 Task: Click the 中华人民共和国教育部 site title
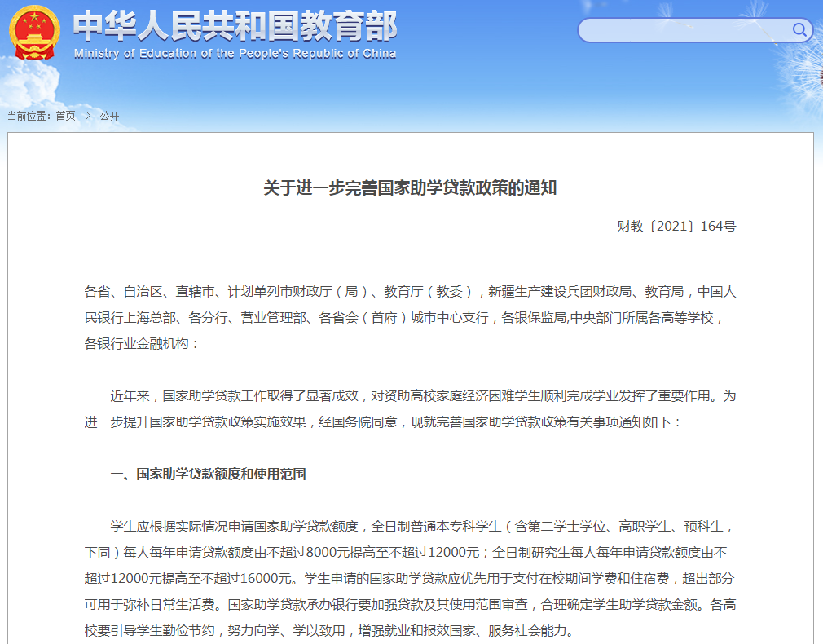click(235, 26)
